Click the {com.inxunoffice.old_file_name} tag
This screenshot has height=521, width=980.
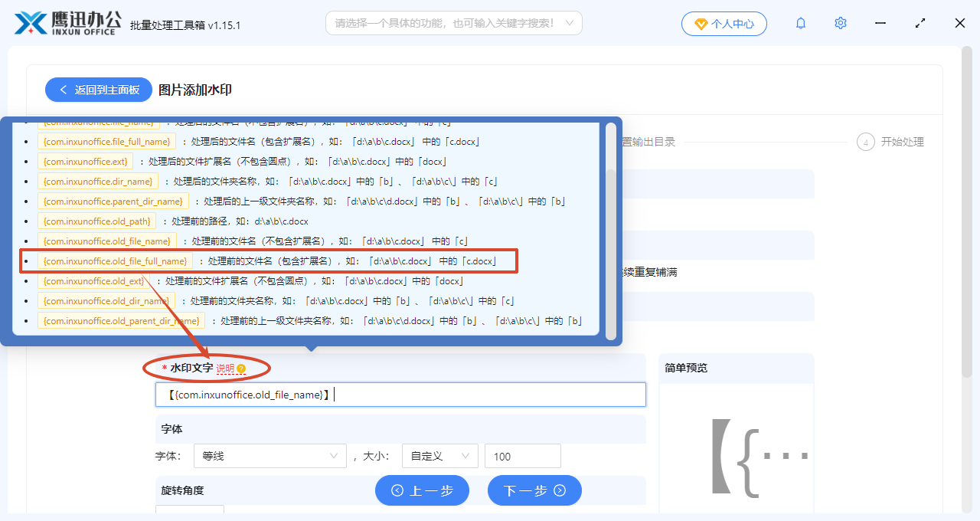106,241
